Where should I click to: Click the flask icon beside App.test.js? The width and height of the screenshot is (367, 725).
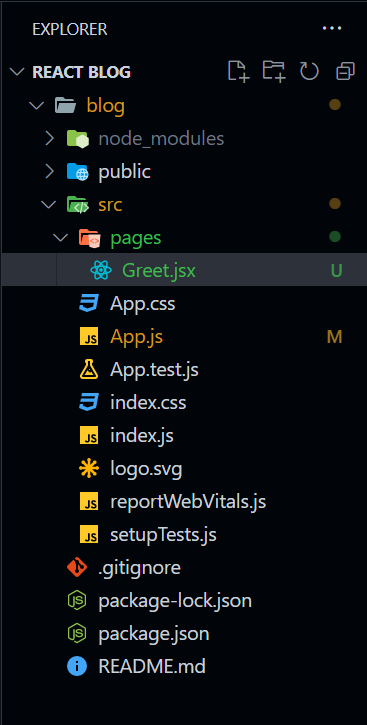[x=89, y=369]
